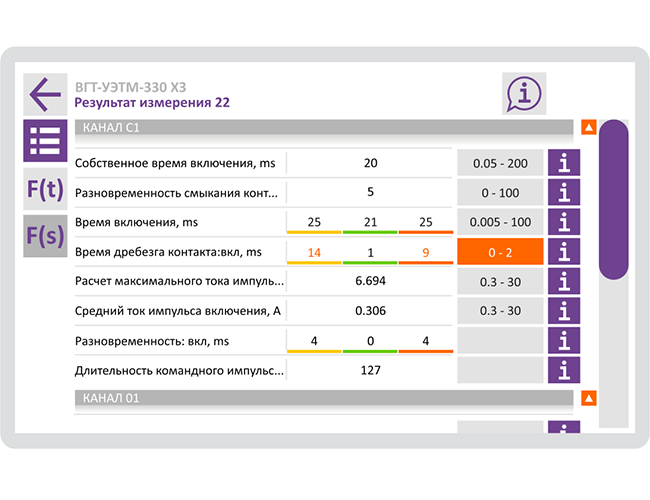Show info for Разновременность: вкл row
This screenshot has height=500, width=650.
coord(564,340)
